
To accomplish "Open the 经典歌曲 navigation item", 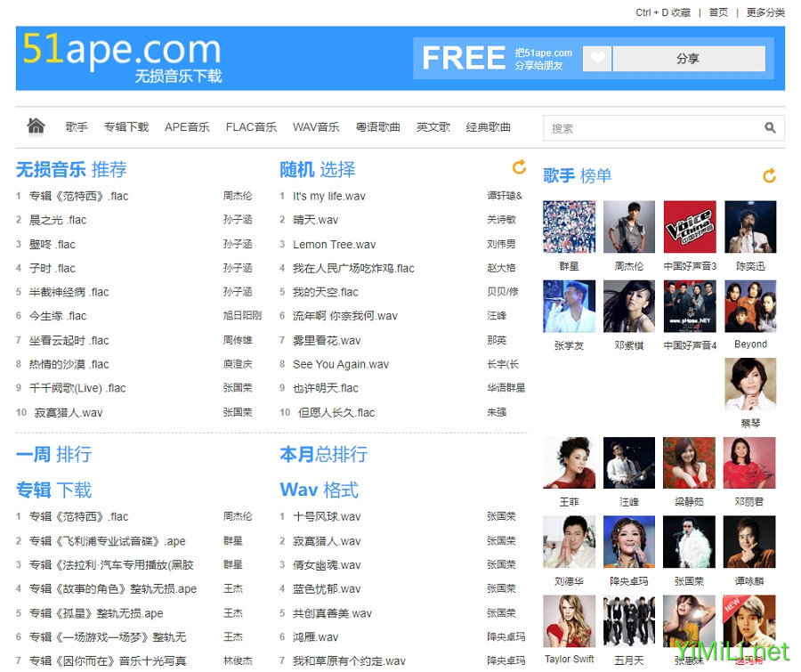I will 489,127.
